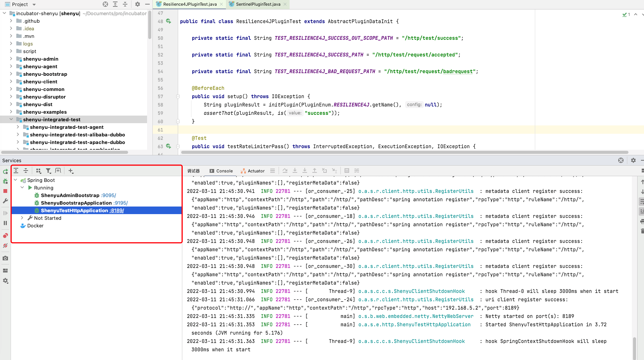Image resolution: width=644 pixels, height=360 pixels.
Task: Select ShenyuBootstrapApplication service
Action: [x=76, y=203]
